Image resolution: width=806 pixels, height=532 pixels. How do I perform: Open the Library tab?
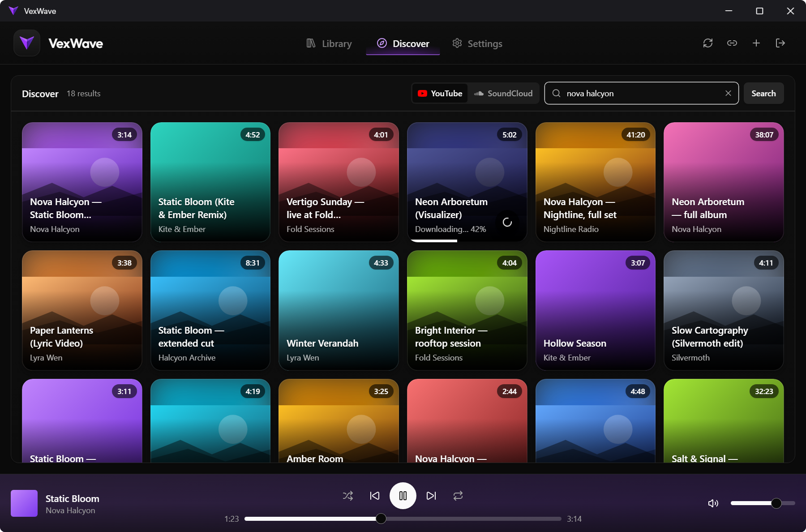(329, 43)
